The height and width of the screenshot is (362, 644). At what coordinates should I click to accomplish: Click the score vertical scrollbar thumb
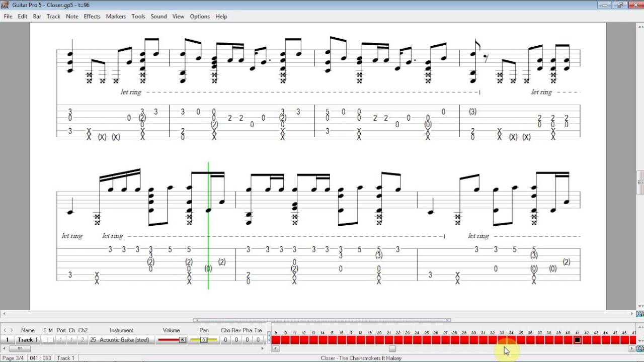[640, 182]
